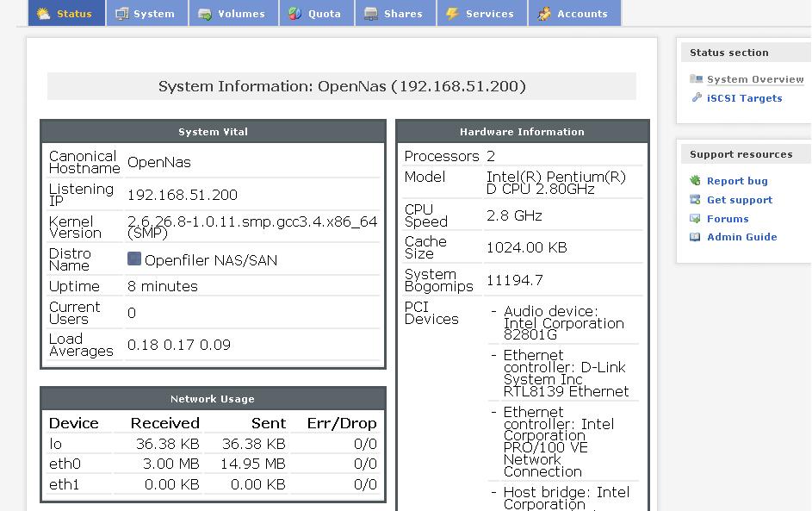Click the Volumes tab disk icon
The height and width of the screenshot is (511, 812).
pyautogui.click(x=205, y=14)
